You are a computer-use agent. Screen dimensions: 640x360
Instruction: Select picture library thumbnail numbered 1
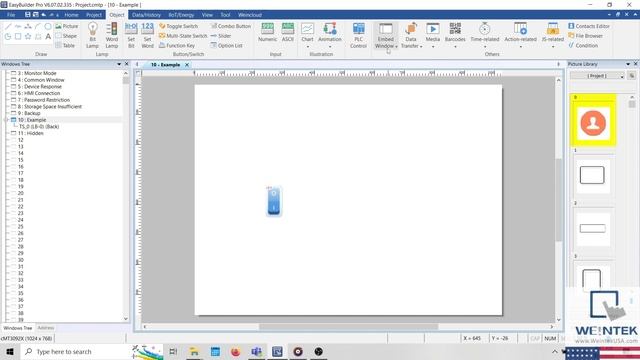(592, 175)
